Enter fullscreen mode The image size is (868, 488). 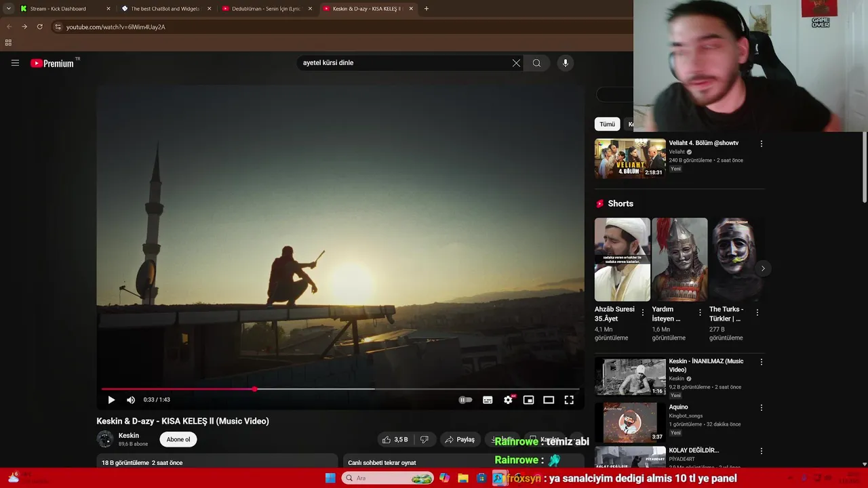click(x=569, y=400)
